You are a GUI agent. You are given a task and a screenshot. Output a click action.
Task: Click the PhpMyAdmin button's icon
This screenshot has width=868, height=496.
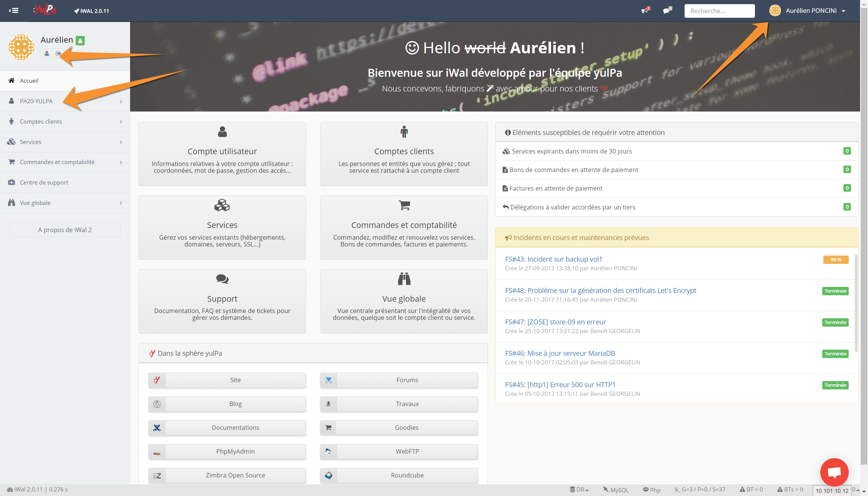pyautogui.click(x=157, y=451)
